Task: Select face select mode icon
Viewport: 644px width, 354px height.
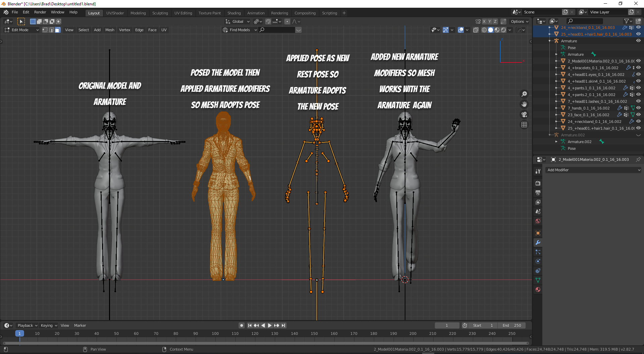Action: (x=58, y=30)
